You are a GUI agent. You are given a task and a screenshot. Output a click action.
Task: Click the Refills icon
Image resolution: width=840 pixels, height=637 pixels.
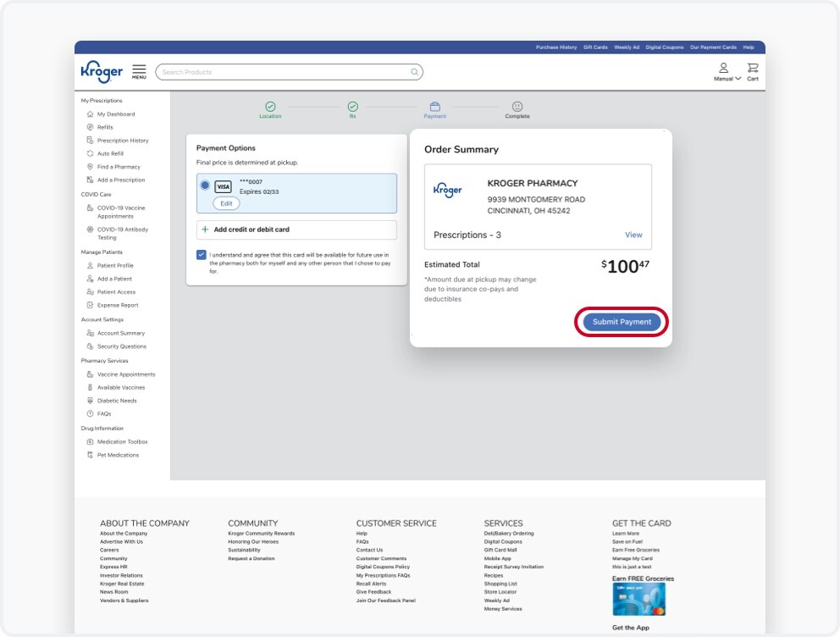point(90,127)
